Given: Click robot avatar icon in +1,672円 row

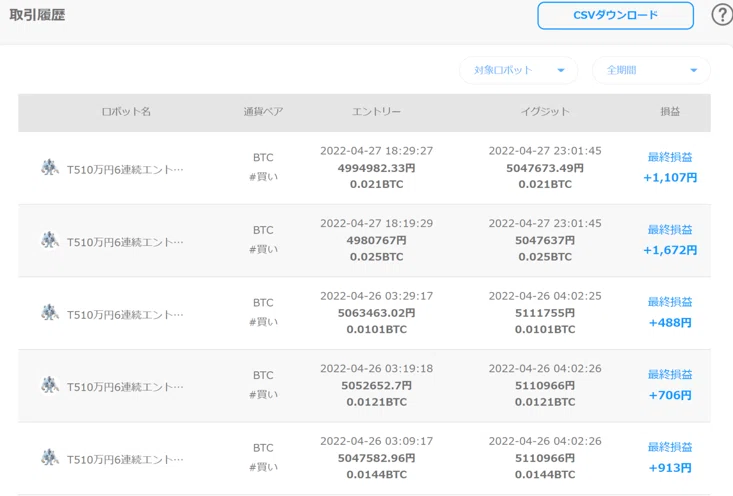Looking at the screenshot, I should point(50,240).
